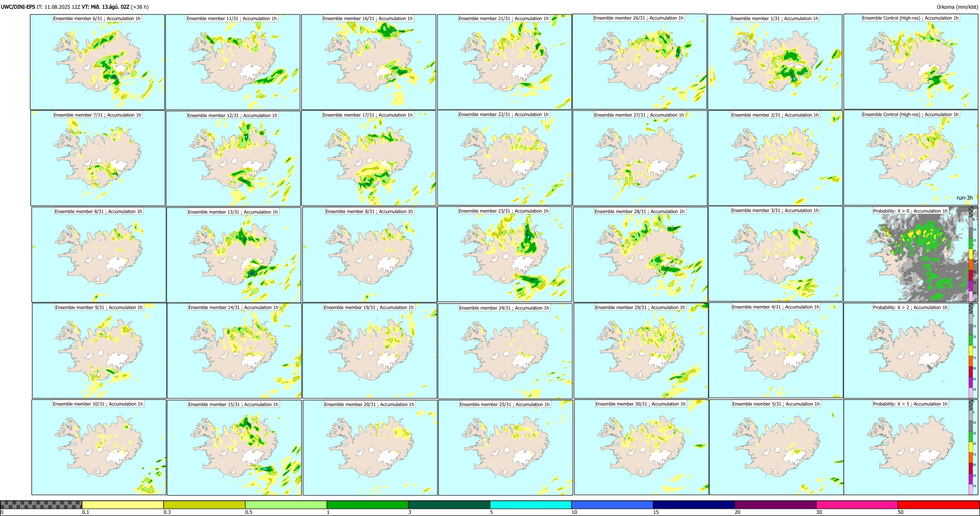Click the 'UWC/DINI-EPS' header title
Image resolution: width=980 pixels, height=516 pixels.
pos(18,7)
